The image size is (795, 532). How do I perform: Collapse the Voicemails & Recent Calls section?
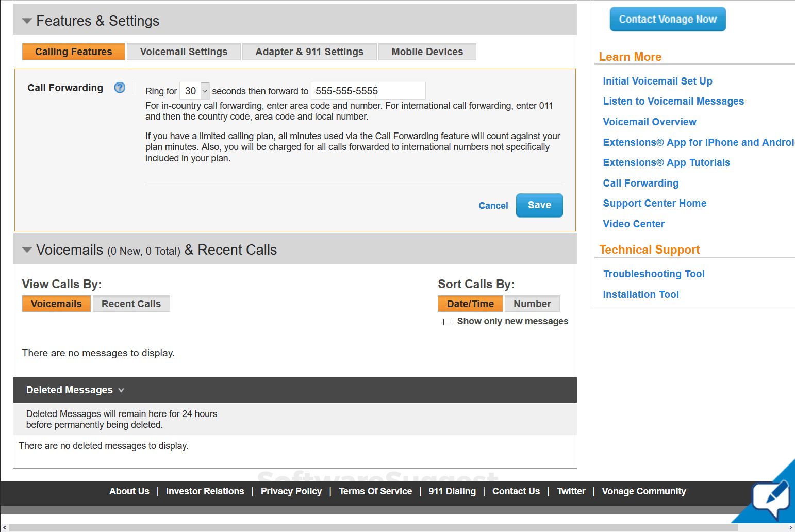pyautogui.click(x=27, y=250)
